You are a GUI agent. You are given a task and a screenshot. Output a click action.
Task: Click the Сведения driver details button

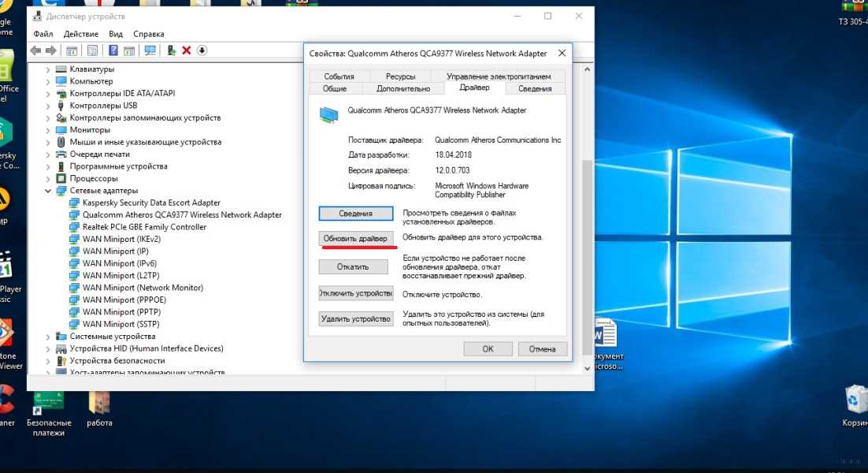tap(356, 213)
